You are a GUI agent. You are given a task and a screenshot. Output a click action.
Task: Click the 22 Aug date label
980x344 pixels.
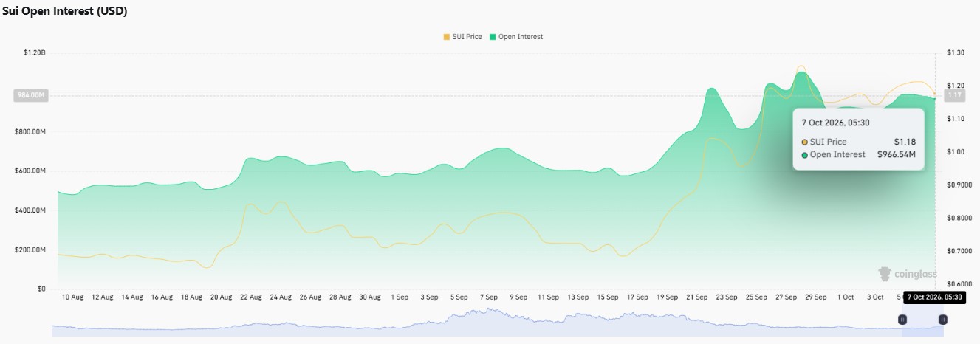coord(251,297)
